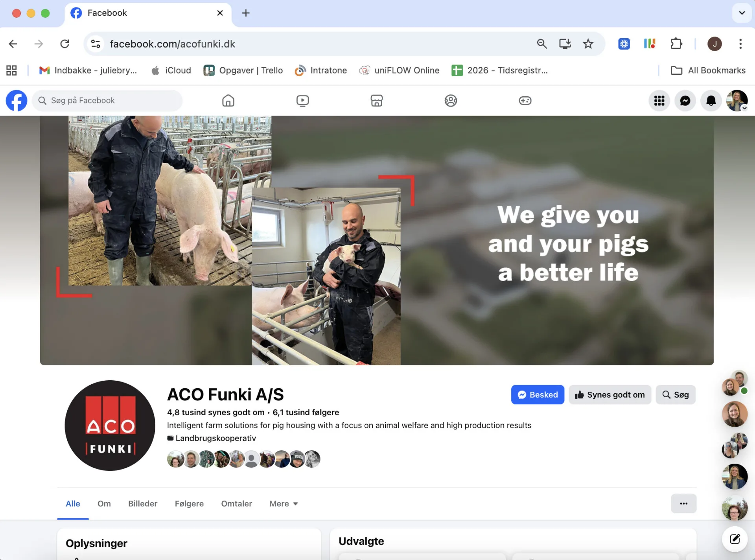755x560 pixels.
Task: Open Chrome profile J avatar
Action: (x=714, y=44)
